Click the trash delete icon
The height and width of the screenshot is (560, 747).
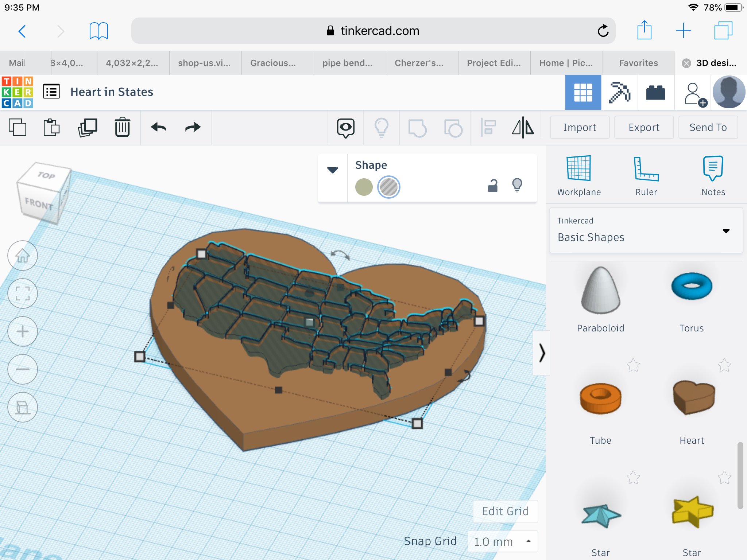122,127
